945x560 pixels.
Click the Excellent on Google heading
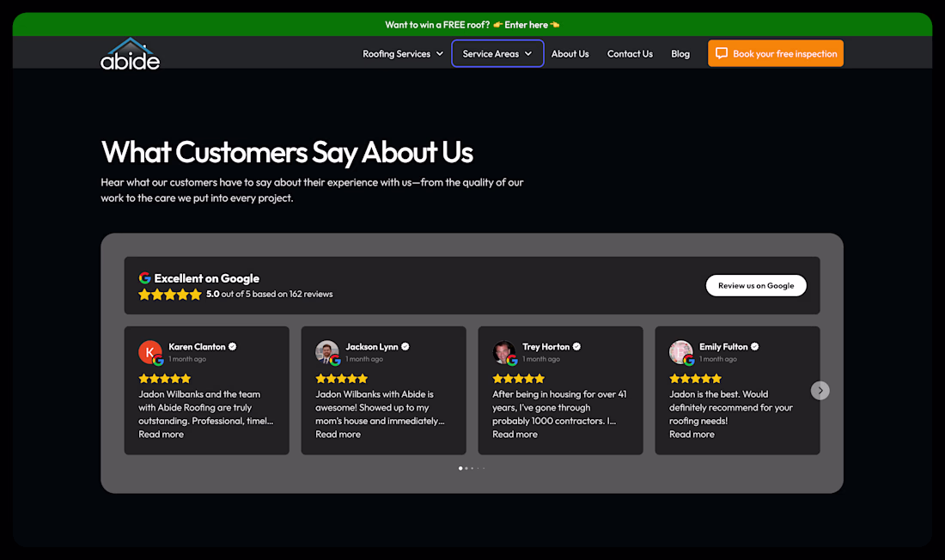click(207, 278)
